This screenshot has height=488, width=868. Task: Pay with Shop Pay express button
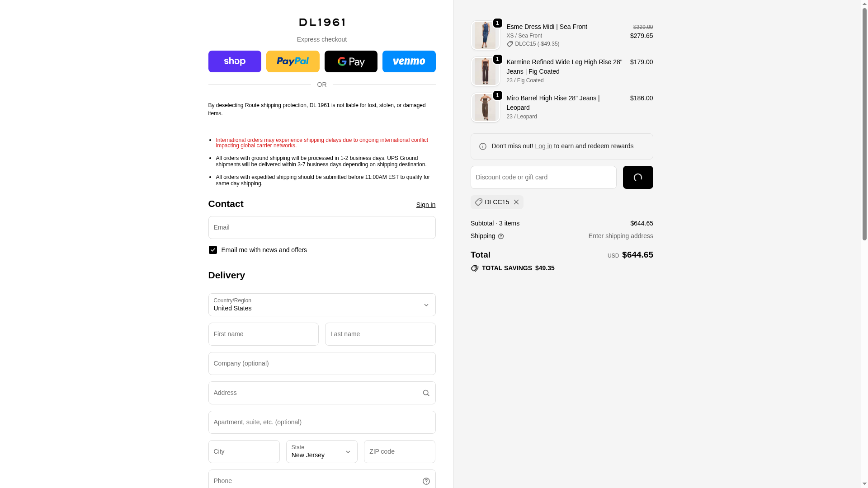tap(235, 61)
